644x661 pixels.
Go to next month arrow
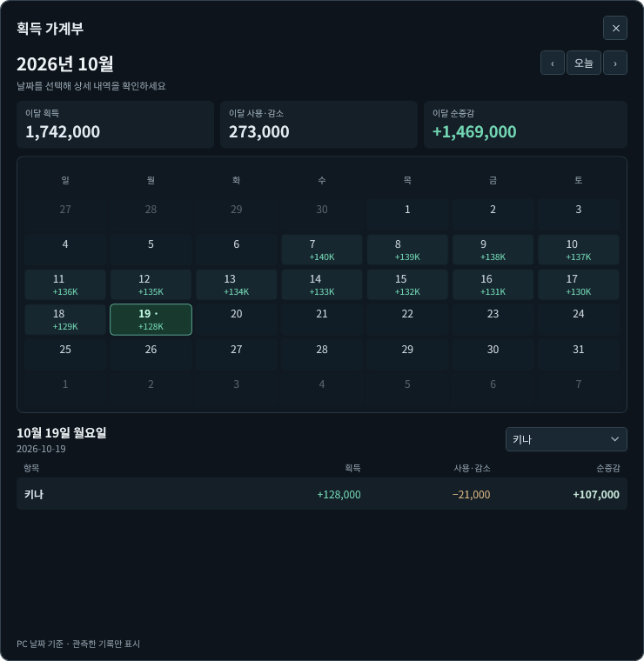(615, 63)
